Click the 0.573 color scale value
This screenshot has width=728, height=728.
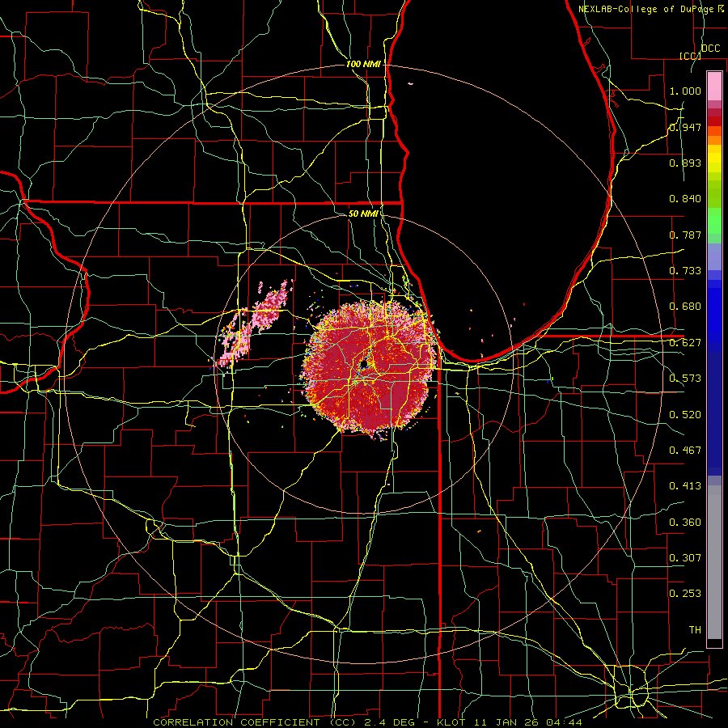point(685,379)
